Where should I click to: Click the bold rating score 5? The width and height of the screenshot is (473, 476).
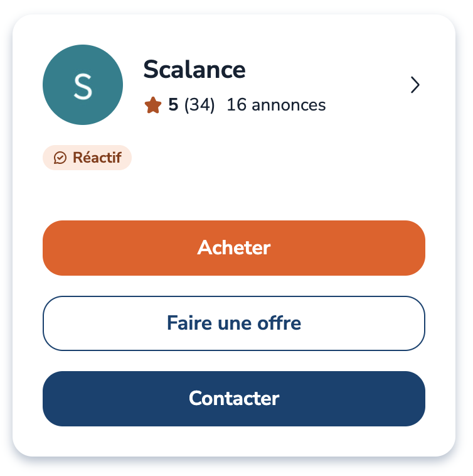click(x=173, y=105)
